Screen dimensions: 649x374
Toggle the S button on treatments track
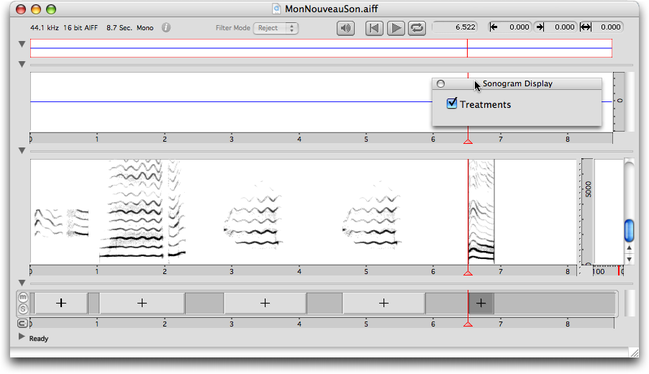click(23, 309)
